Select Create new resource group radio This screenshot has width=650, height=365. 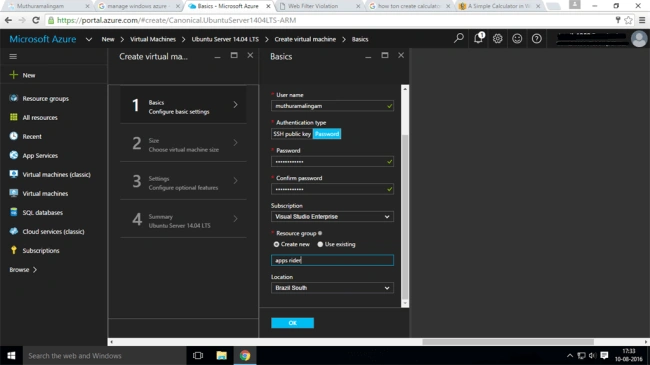tap(276, 244)
